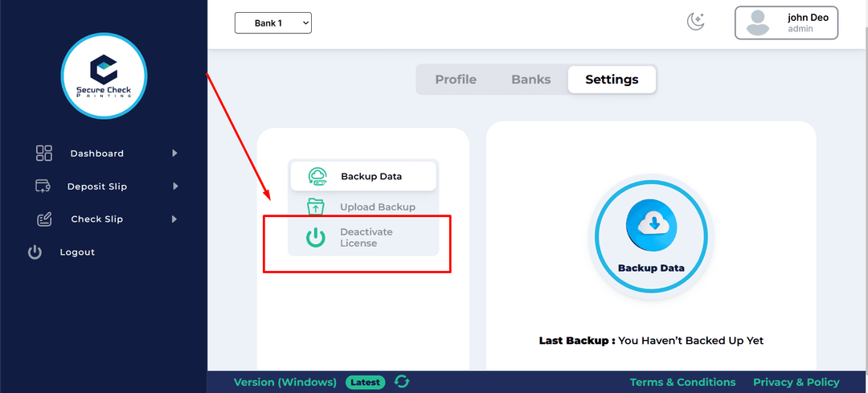Switch to the Profile tab
This screenshot has height=393, width=868.
coord(456,80)
